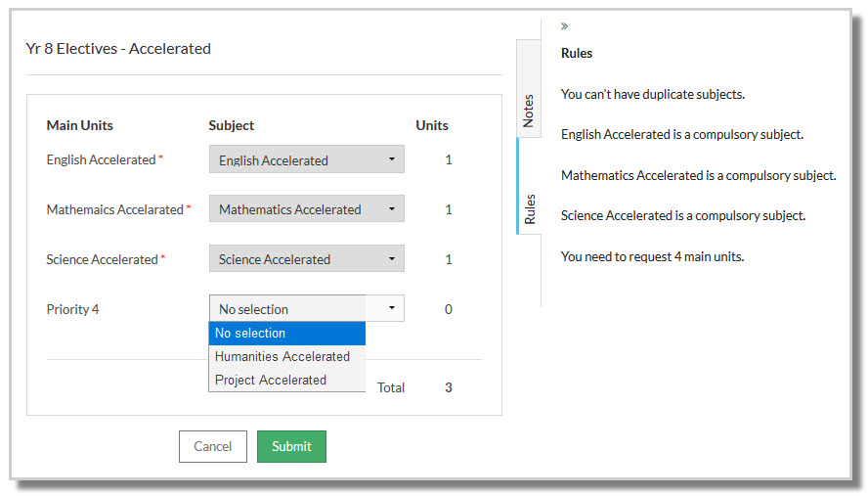Choose No selection in dropdown list
868x496 pixels.
point(286,334)
